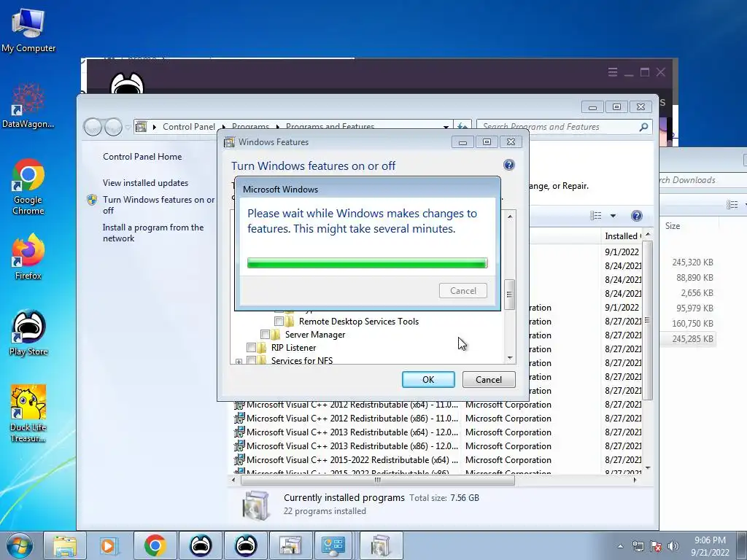Launch Google Chrome from the desktop
Image resolution: width=747 pixels, height=560 pixels.
point(28,187)
